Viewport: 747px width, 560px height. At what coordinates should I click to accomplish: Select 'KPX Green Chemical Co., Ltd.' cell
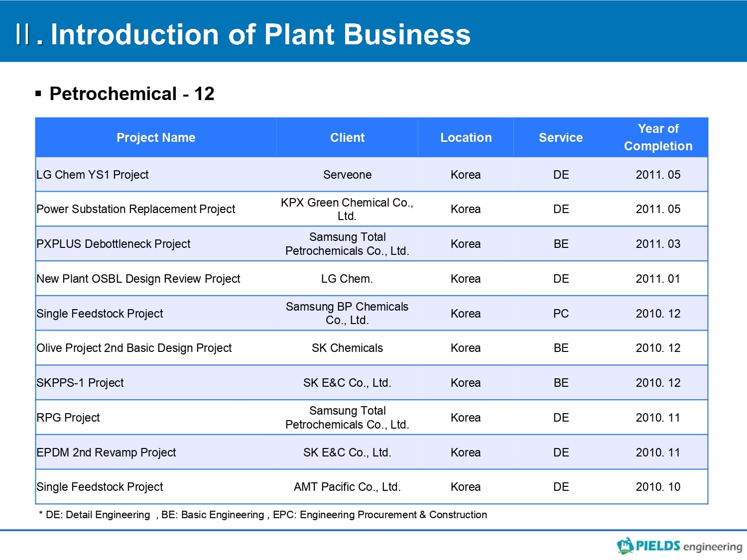pos(347,209)
